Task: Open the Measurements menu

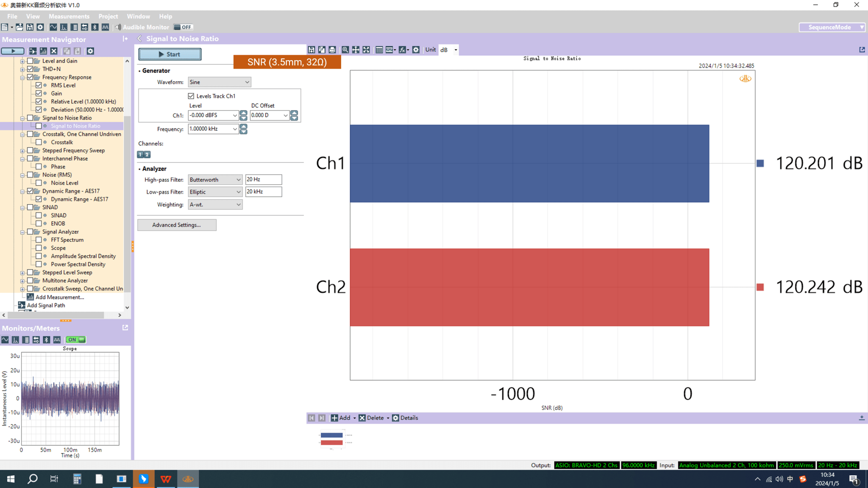Action: pos(69,17)
